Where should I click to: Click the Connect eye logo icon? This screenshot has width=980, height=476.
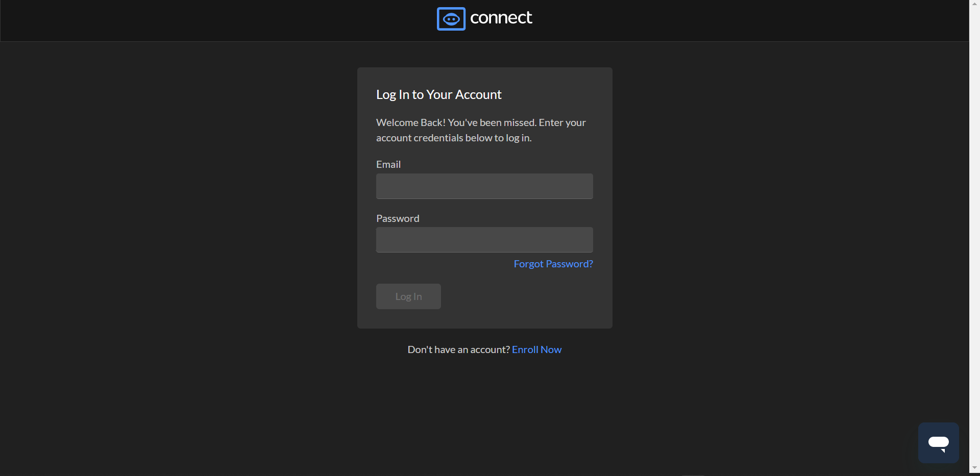451,19
